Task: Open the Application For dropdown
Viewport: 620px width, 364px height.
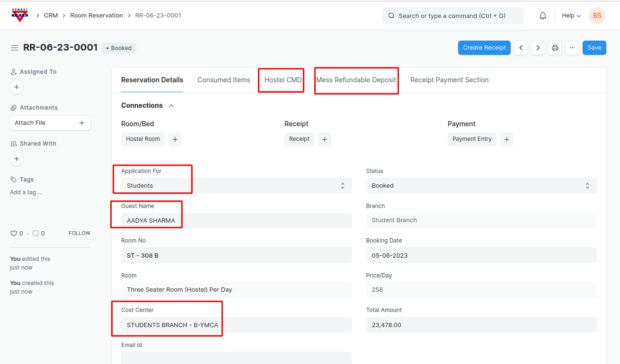Action: point(236,186)
